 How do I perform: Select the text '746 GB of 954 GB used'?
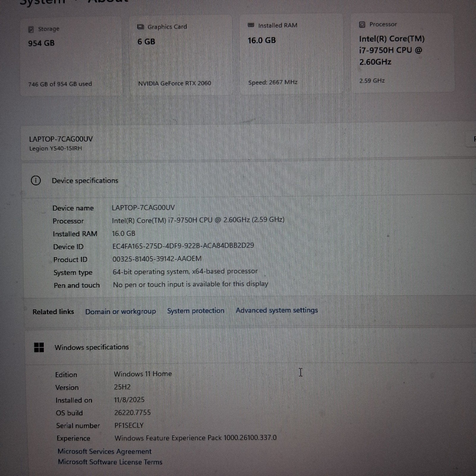pos(60,84)
